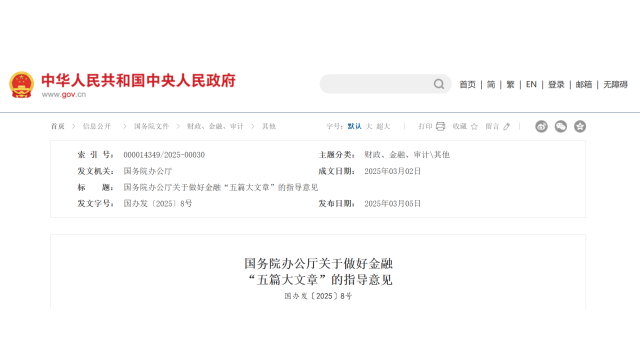Click the title row in the info table

pos(198,188)
